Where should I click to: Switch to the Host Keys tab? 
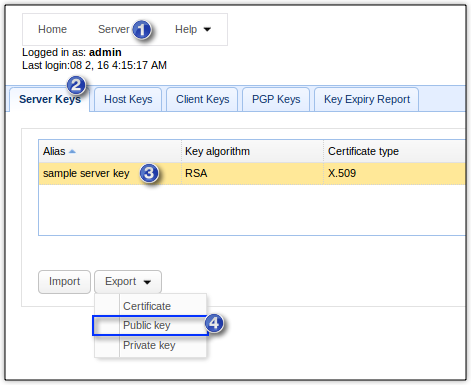(x=128, y=99)
